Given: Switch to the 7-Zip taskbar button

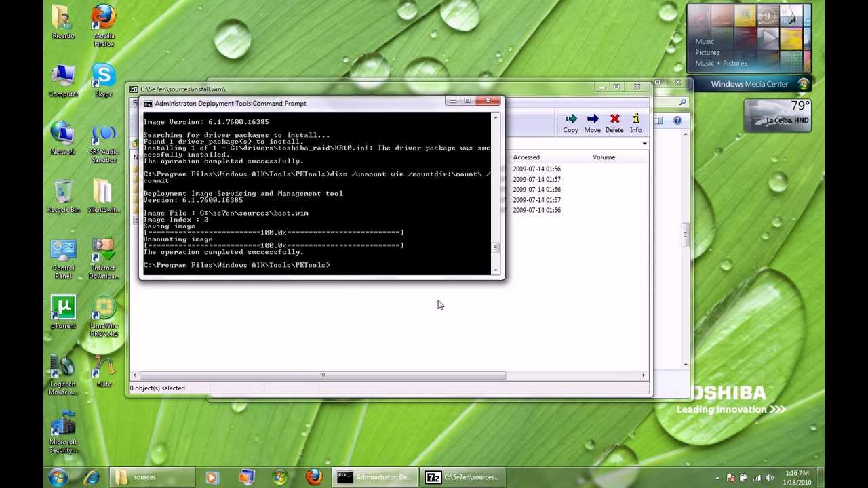Looking at the screenshot, I should coord(462,477).
